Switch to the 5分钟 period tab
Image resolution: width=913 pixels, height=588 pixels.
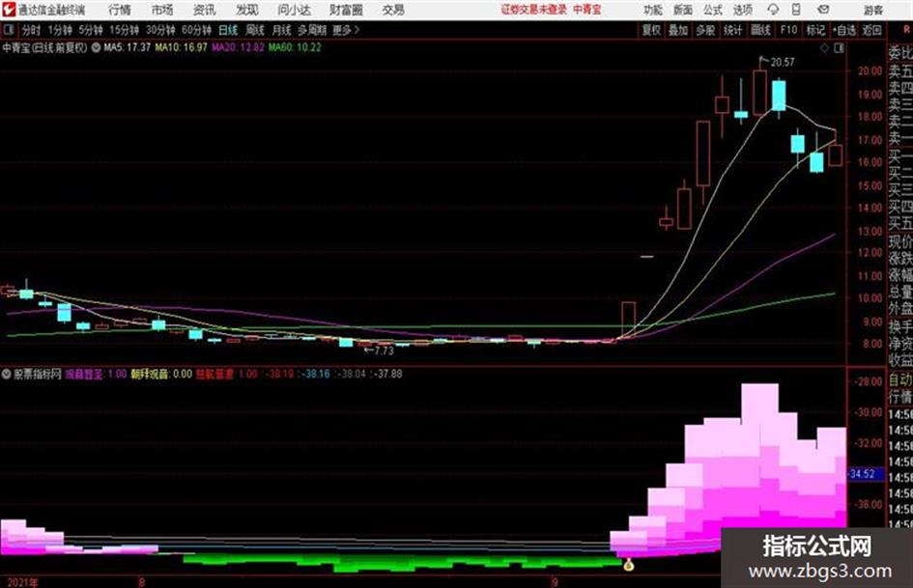click(91, 30)
